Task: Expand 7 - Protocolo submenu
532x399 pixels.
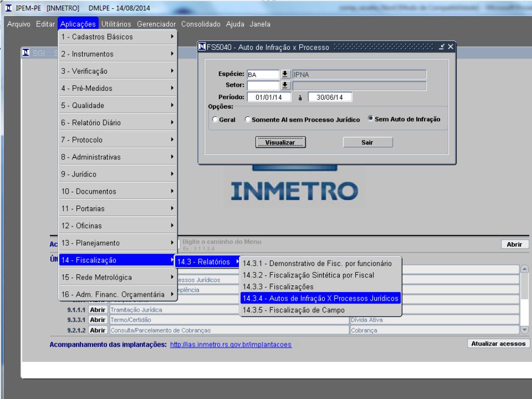Action: tap(118, 140)
